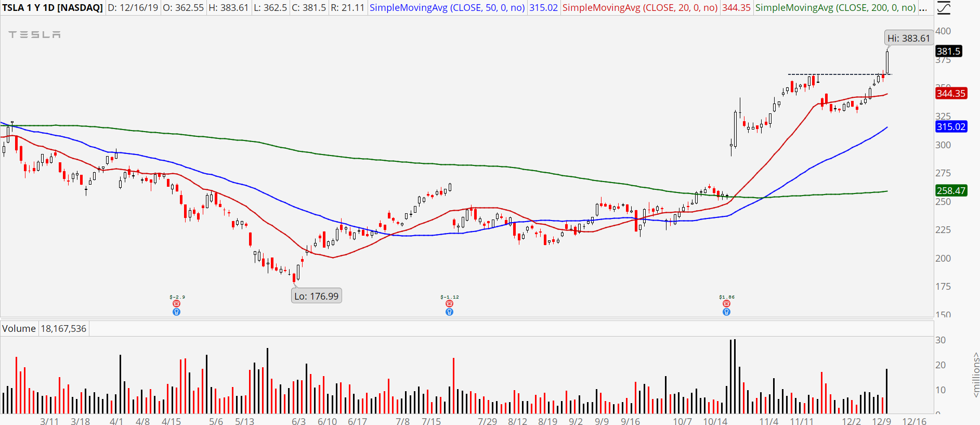The image size is (980, 425).
Task: Click the red 344.35 price axis tag
Action: pos(951,93)
